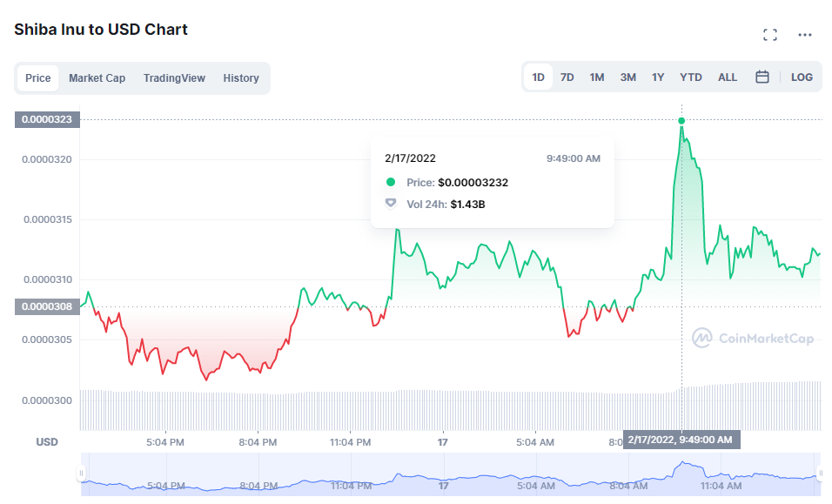The height and width of the screenshot is (504, 832).
Task: Select the 1Y time range
Action: (x=658, y=77)
